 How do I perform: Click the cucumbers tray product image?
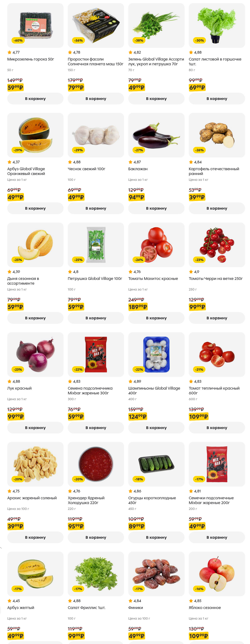(156, 464)
